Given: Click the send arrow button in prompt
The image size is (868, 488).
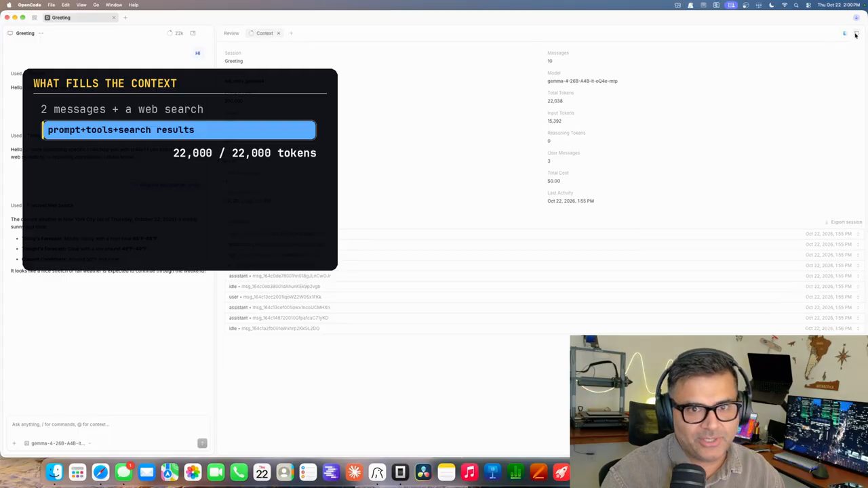Looking at the screenshot, I should coord(202,443).
